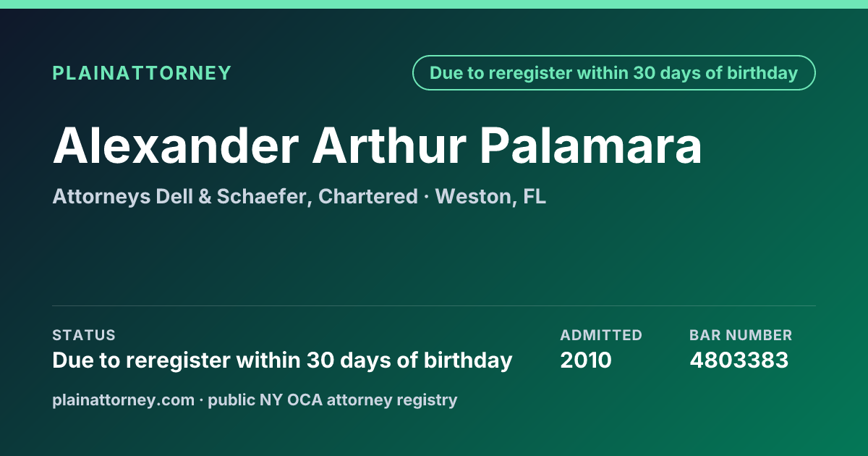Click the bold status value under STATUS
The height and width of the screenshot is (456, 868).
pyautogui.click(x=282, y=360)
